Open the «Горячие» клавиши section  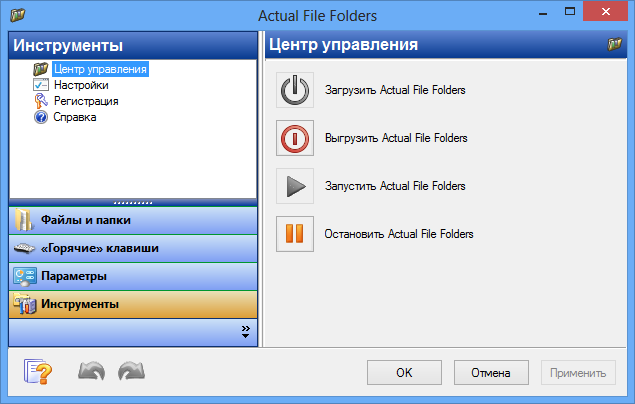coord(99,248)
